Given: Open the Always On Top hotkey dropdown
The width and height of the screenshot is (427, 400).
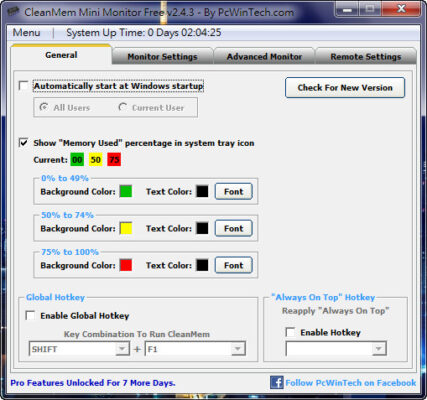Looking at the screenshot, I should (x=378, y=349).
